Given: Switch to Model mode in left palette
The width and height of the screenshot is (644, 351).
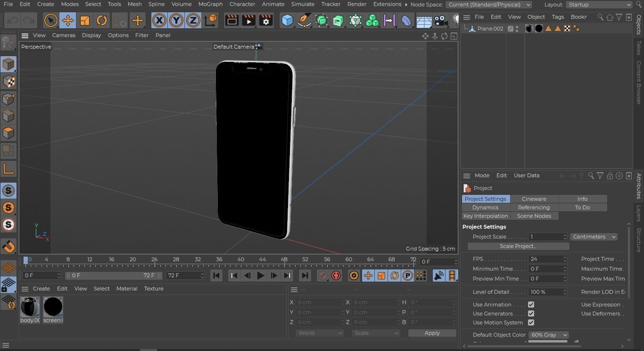Looking at the screenshot, I should point(8,64).
